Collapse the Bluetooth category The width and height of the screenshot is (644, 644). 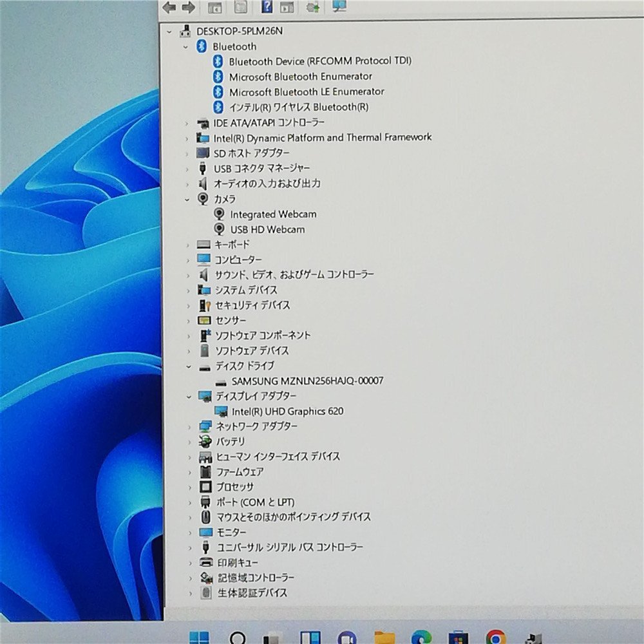(185, 47)
